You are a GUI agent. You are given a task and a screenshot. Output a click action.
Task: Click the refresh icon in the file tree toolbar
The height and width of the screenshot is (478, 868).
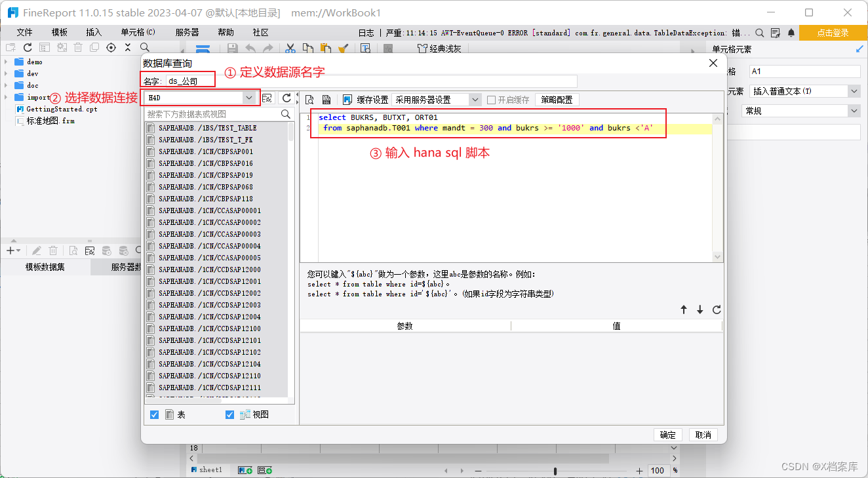pyautogui.click(x=28, y=47)
